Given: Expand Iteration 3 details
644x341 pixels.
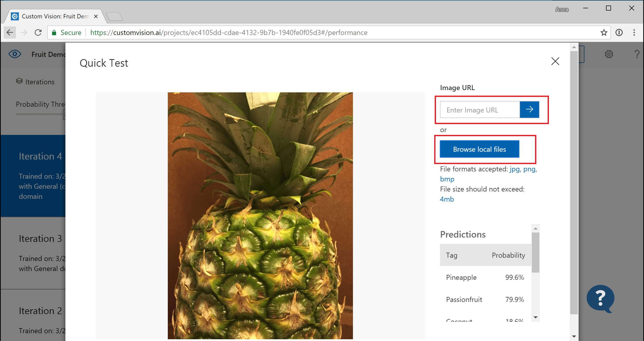Looking at the screenshot, I should click(40, 239).
